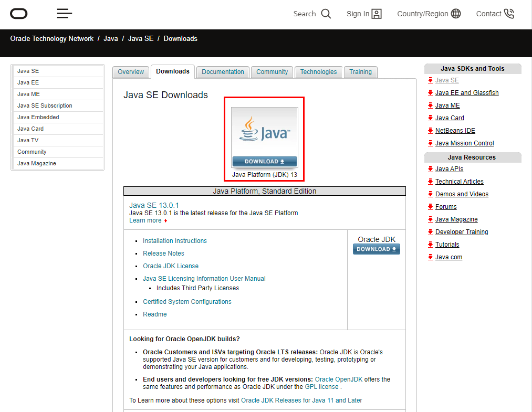Select the Downloads tab
The width and height of the screenshot is (532, 412).
click(173, 71)
